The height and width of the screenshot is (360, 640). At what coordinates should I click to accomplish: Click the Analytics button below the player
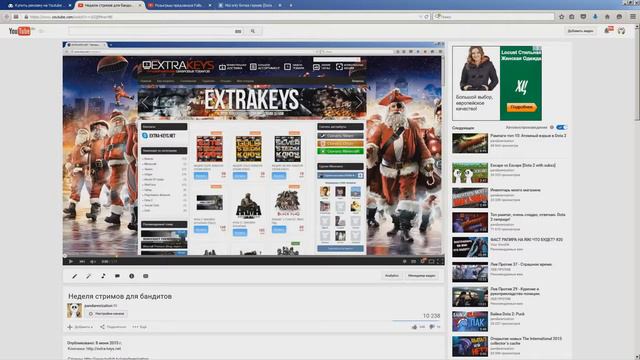click(x=392, y=276)
